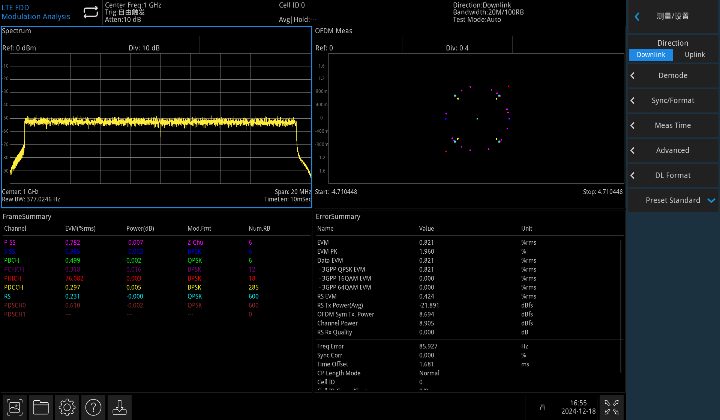Click the RS EVM row
720x420 pixels.
[468, 297]
